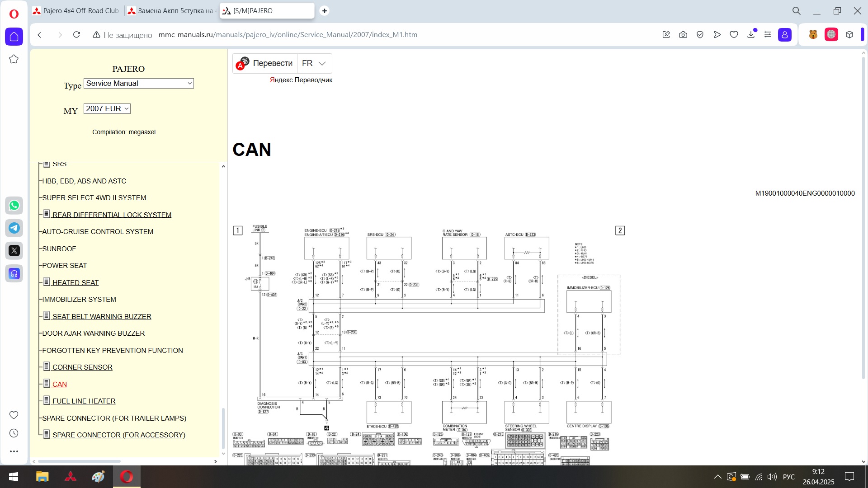Screen dimensions: 868x488
Task: Switch to Pajero 4x4 Off-Road Club tab
Action: [x=76, y=11]
